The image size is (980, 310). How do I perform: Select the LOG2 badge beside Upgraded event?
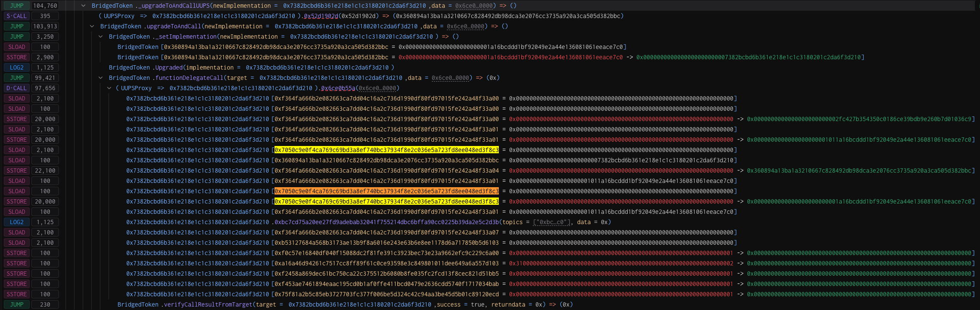coord(17,67)
